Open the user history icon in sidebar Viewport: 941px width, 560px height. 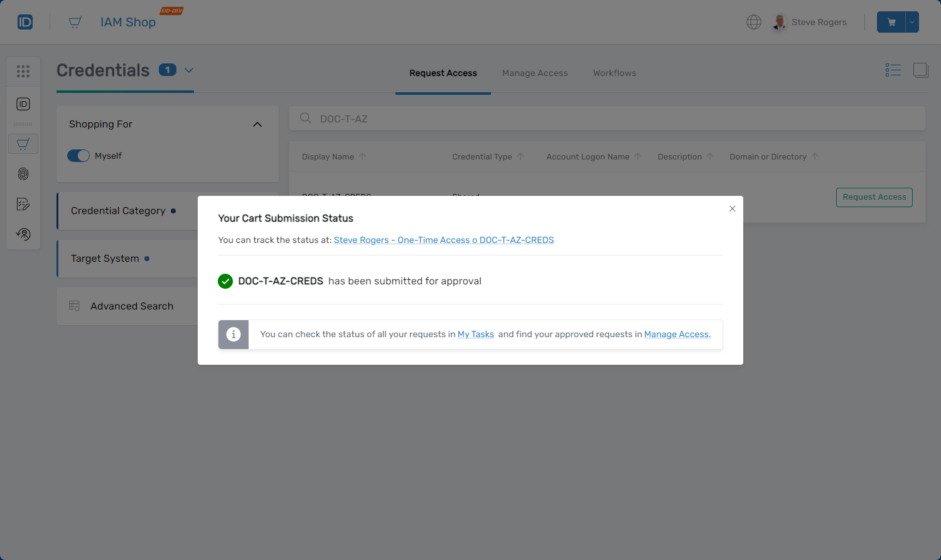point(23,234)
